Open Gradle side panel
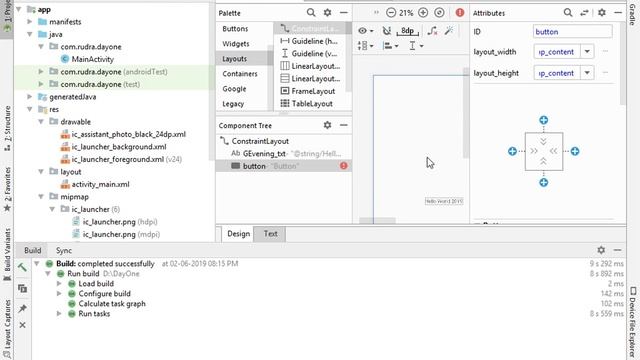640x360 pixels. (x=633, y=14)
